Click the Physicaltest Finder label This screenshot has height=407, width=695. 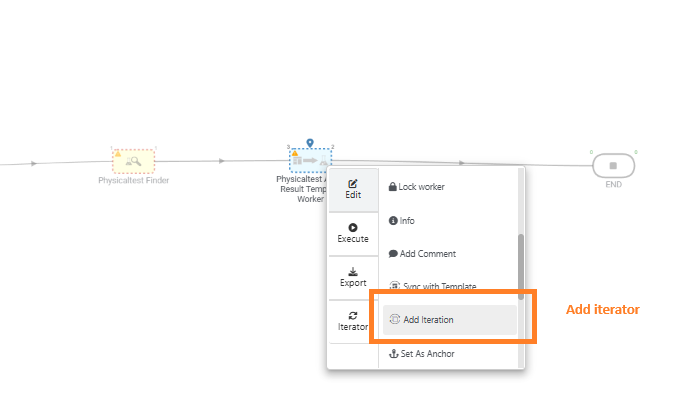[133, 180]
